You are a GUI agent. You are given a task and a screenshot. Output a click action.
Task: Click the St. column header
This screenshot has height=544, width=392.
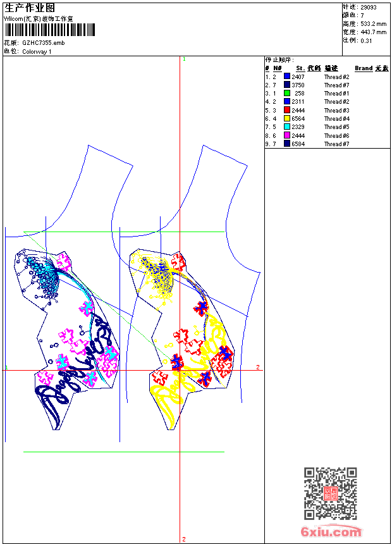pos(300,68)
